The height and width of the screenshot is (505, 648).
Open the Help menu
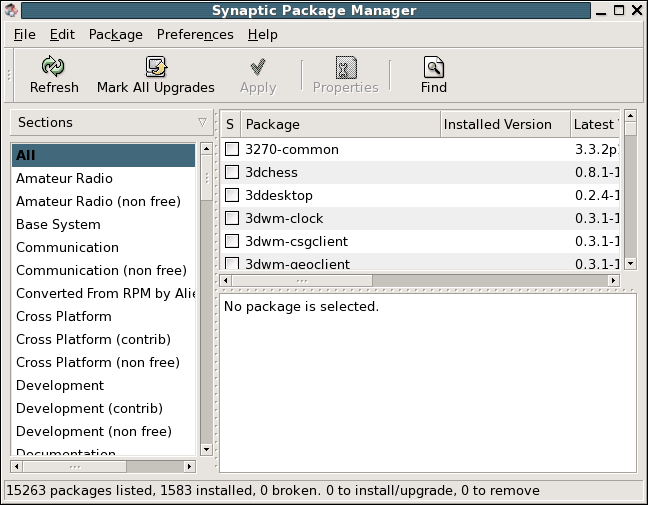tap(262, 35)
